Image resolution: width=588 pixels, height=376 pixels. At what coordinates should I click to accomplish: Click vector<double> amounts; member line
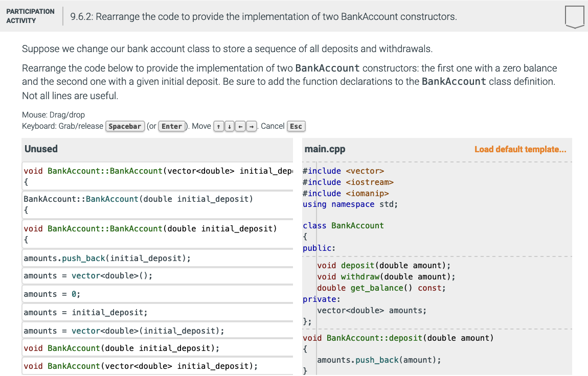click(372, 311)
